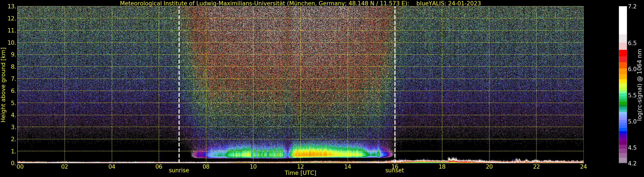Click the colorbar value "7.2"
Viewport: 644px width, 177px height.
(x=632, y=6)
